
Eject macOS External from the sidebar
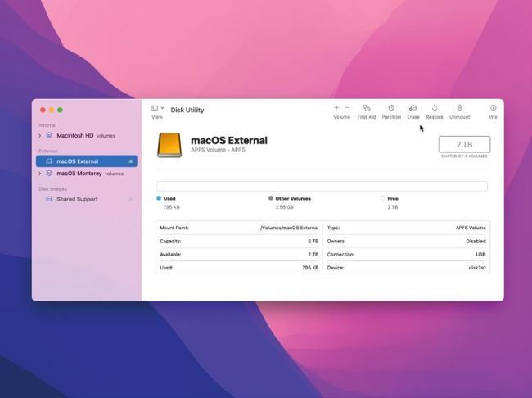(131, 162)
